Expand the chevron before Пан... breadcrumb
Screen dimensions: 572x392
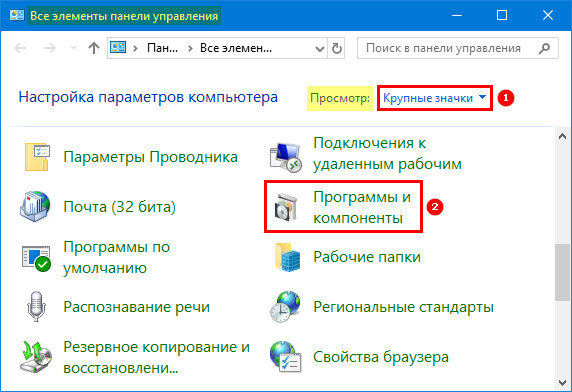135,48
